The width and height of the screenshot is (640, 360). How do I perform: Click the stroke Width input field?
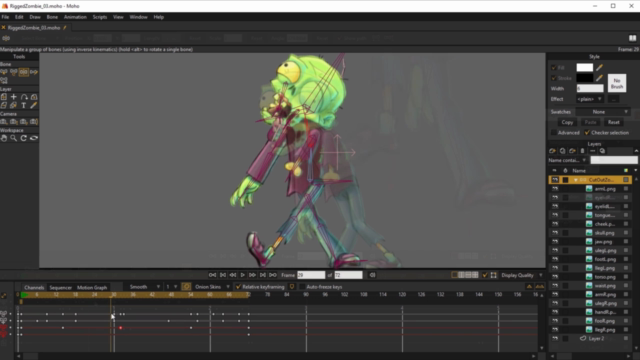590,89
